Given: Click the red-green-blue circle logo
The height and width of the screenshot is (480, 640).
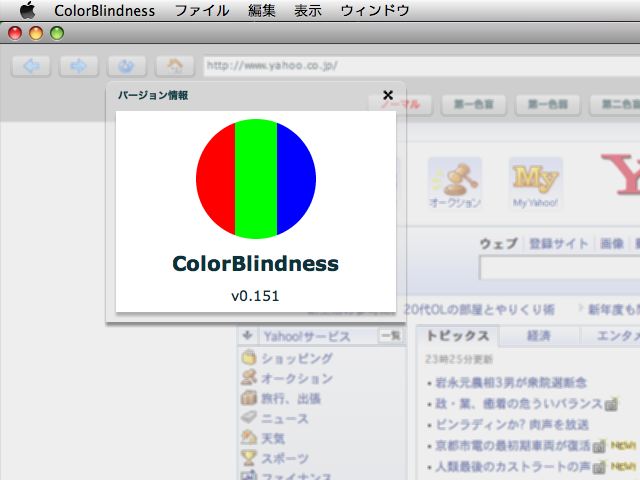Looking at the screenshot, I should pos(256,179).
